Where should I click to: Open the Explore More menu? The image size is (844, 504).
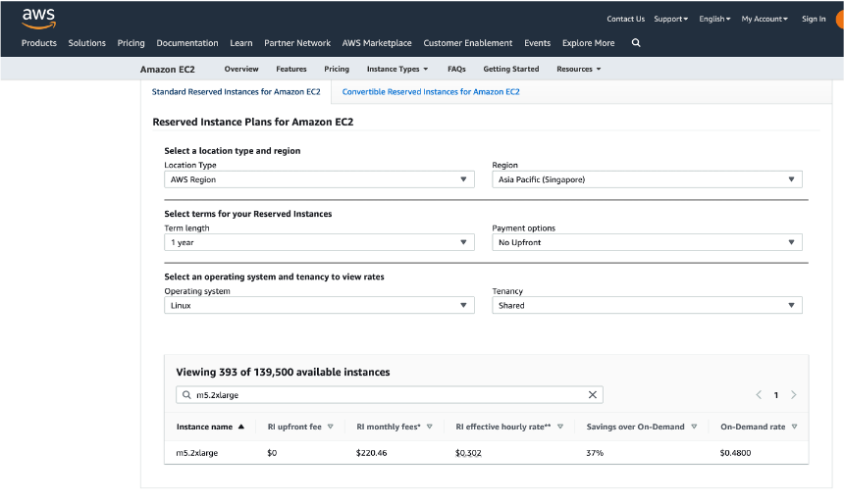click(x=588, y=43)
